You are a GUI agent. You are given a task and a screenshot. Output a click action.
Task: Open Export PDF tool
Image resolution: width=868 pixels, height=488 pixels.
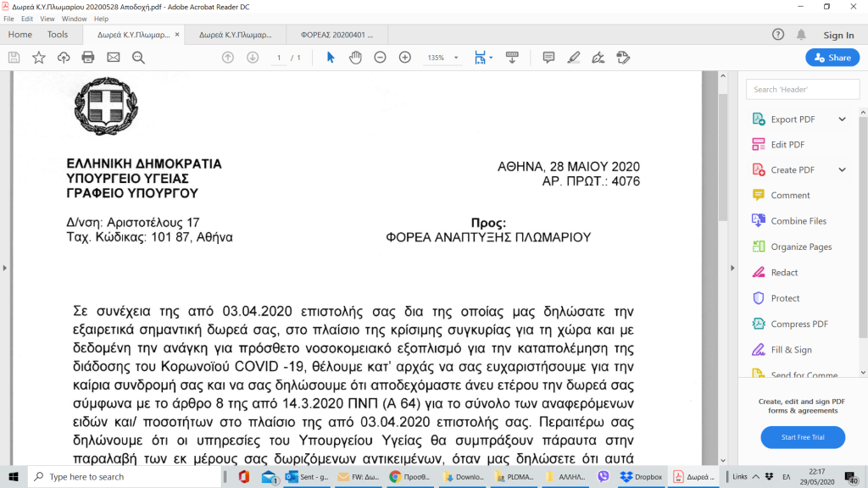tap(793, 119)
